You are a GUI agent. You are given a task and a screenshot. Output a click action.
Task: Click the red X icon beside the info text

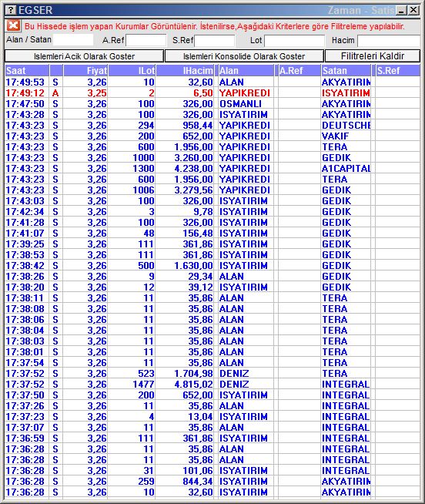click(13, 25)
